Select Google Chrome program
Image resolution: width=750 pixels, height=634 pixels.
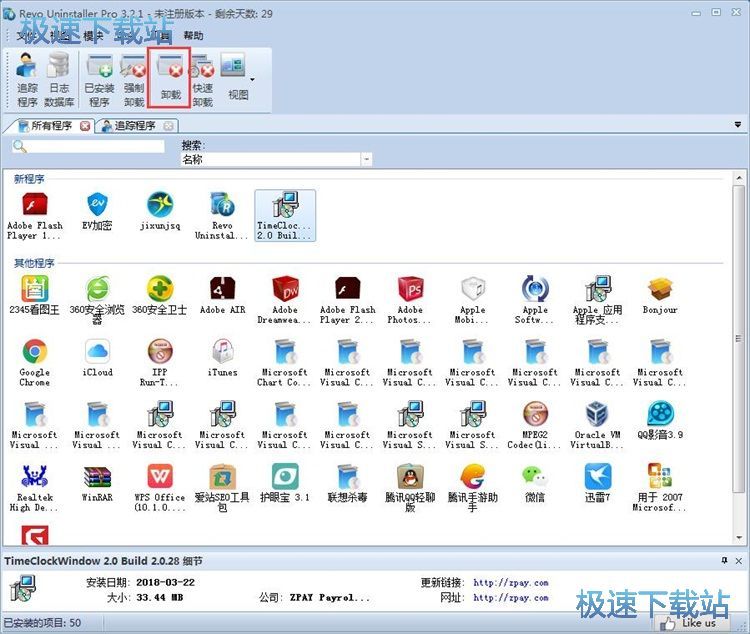[34, 363]
